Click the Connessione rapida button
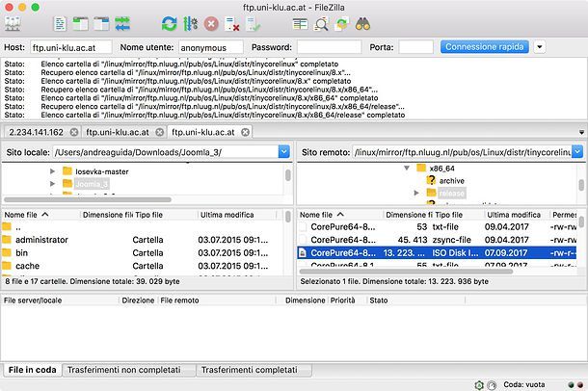The height and width of the screenshot is (391, 588). pyautogui.click(x=485, y=47)
